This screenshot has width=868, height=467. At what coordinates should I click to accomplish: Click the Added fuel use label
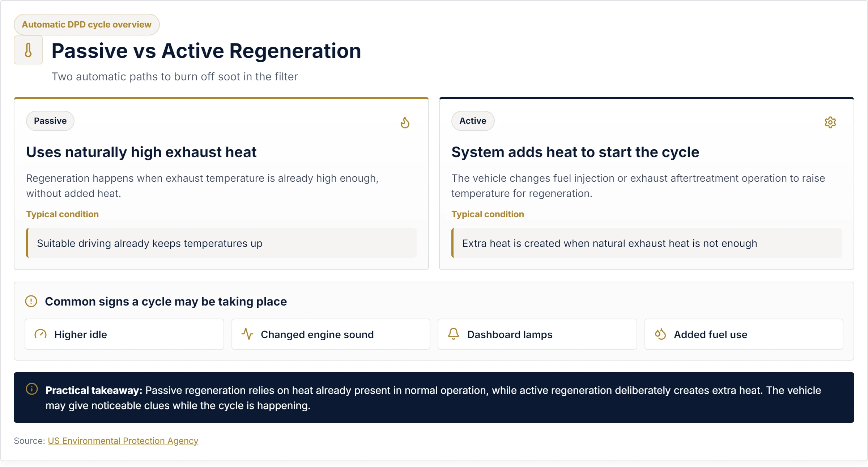point(710,335)
